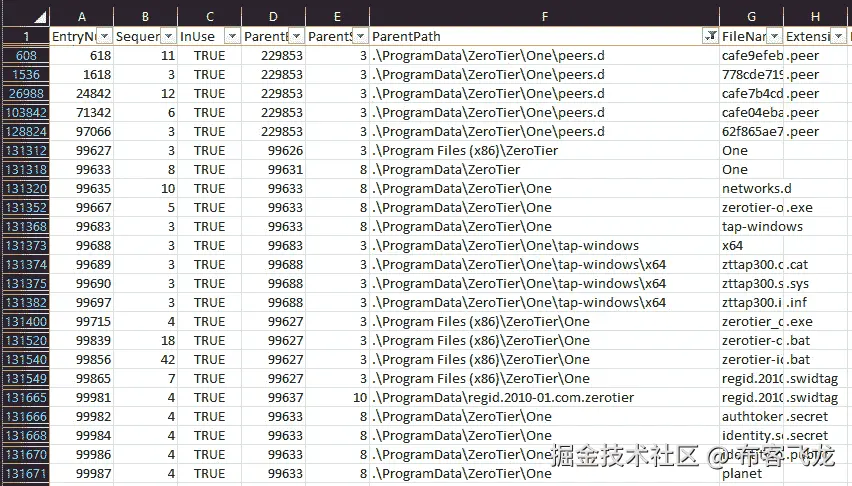Open the active ParentPath filter button
This screenshot has height=486, width=852.
pos(710,36)
